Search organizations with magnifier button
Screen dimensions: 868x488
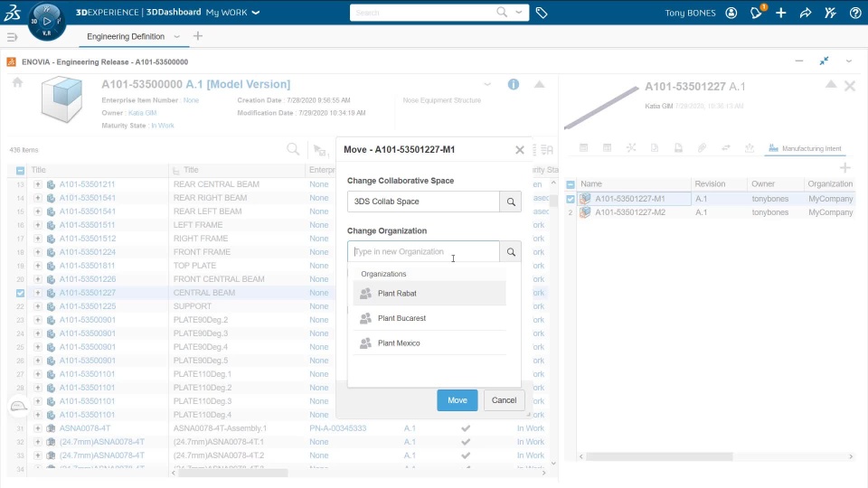coord(510,252)
